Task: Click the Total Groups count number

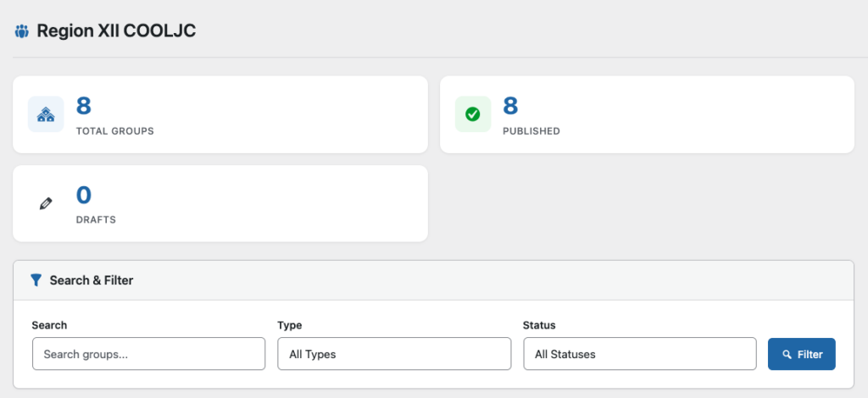Action: pos(84,106)
